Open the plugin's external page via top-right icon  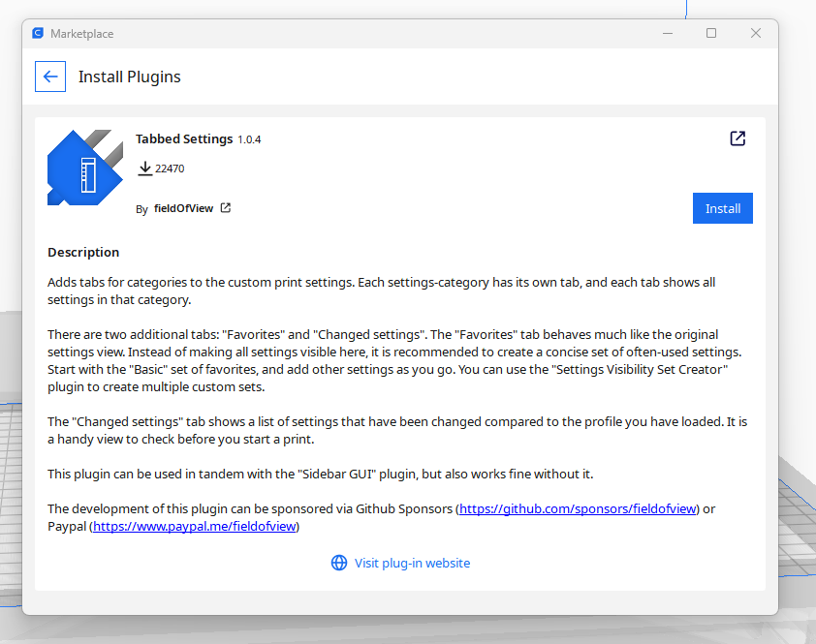coord(738,138)
